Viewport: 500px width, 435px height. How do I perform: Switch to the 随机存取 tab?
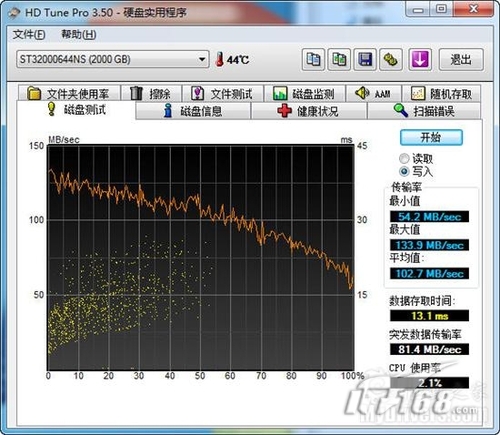[x=441, y=94]
